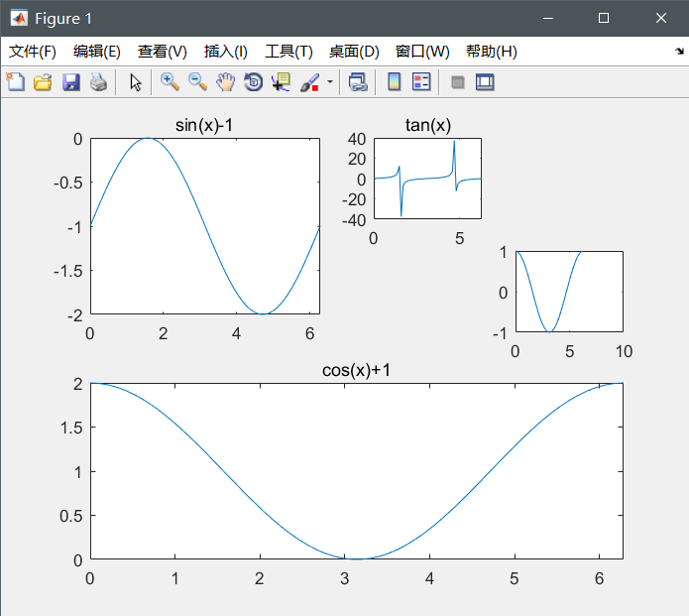Open the 窗口(W) menu

coord(422,52)
